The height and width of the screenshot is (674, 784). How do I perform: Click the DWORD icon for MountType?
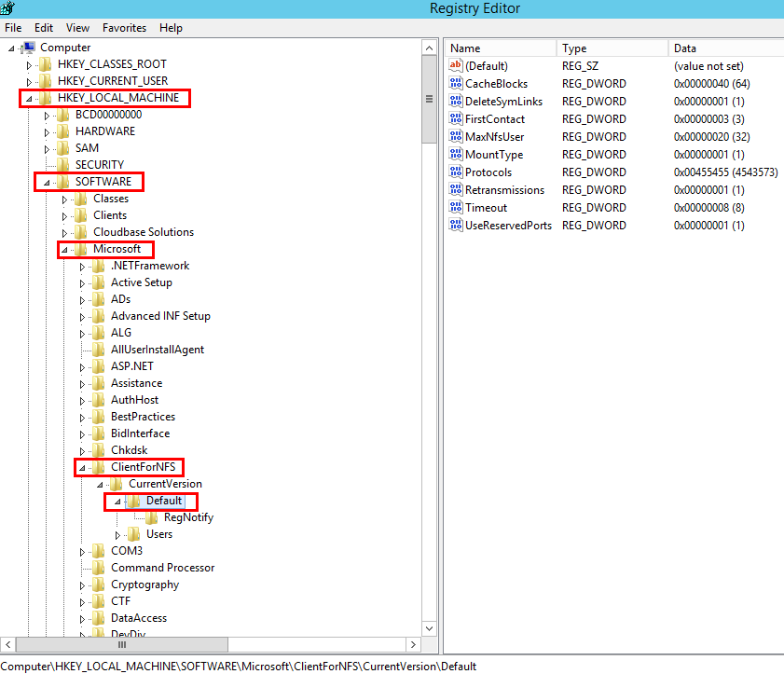pyautogui.click(x=456, y=155)
